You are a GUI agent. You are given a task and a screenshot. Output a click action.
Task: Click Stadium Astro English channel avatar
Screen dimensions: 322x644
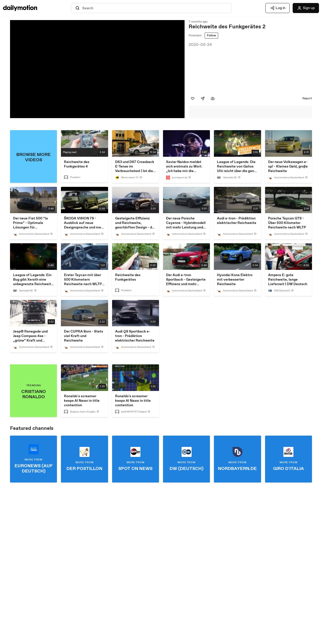[x=66, y=412]
